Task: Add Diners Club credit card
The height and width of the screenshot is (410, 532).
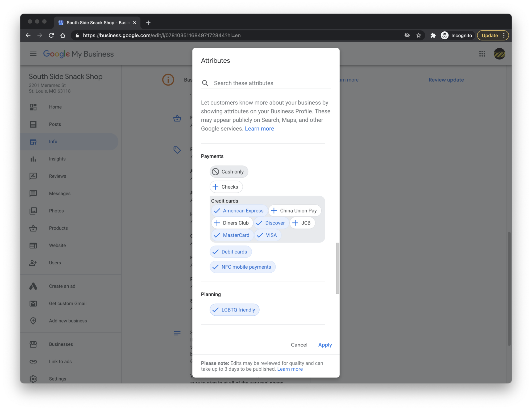Action: click(x=232, y=223)
